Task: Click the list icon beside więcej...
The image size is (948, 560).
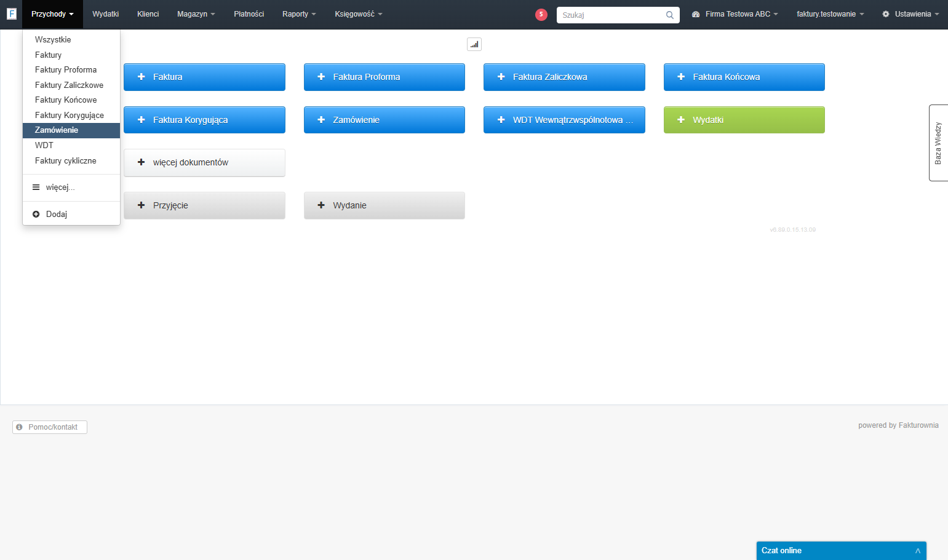Action: pyautogui.click(x=36, y=187)
